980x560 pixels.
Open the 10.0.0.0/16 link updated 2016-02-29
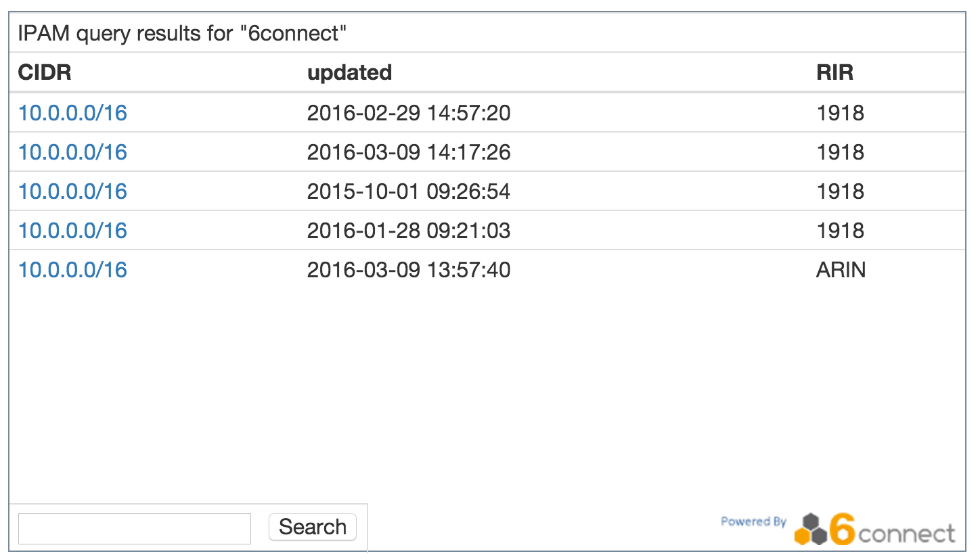(72, 113)
